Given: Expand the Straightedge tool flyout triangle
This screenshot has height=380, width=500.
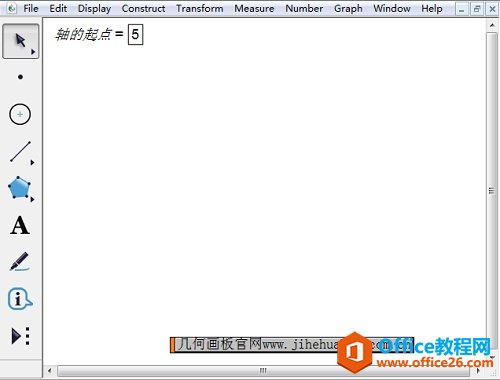Looking at the screenshot, I should coord(32,163).
